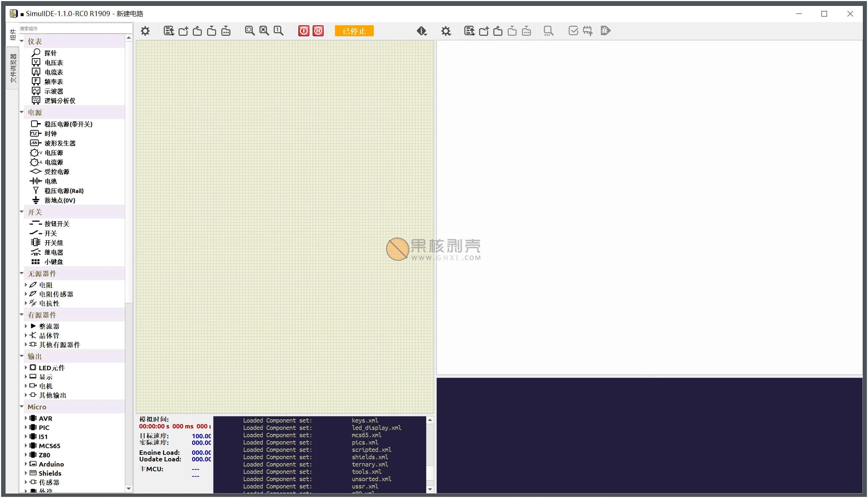Click the log console scroll up arrow
868x498 pixels.
(x=430, y=420)
